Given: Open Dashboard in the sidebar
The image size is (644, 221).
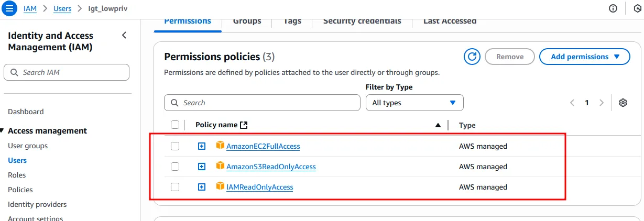Looking at the screenshot, I should (x=26, y=112).
